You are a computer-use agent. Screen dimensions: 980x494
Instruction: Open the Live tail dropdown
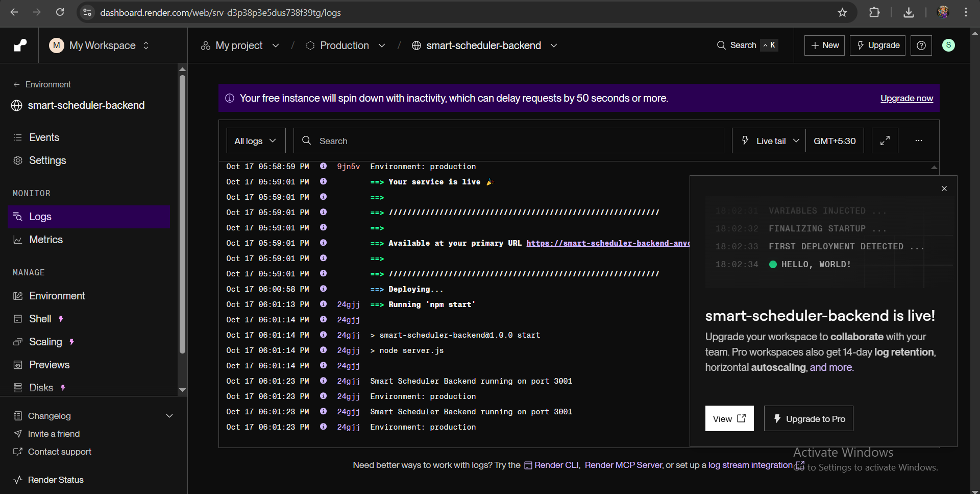(769, 140)
